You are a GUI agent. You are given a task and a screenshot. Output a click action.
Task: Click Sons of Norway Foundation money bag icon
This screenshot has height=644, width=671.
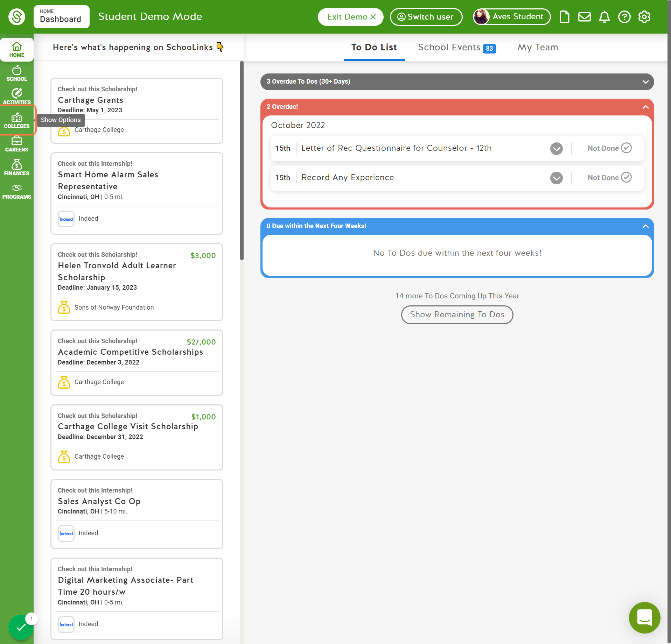(x=64, y=307)
